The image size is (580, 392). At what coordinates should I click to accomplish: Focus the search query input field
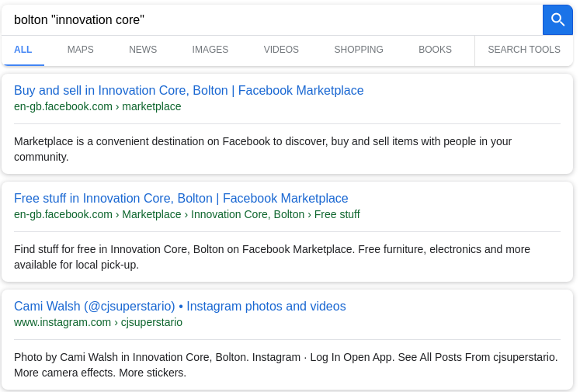point(272,20)
